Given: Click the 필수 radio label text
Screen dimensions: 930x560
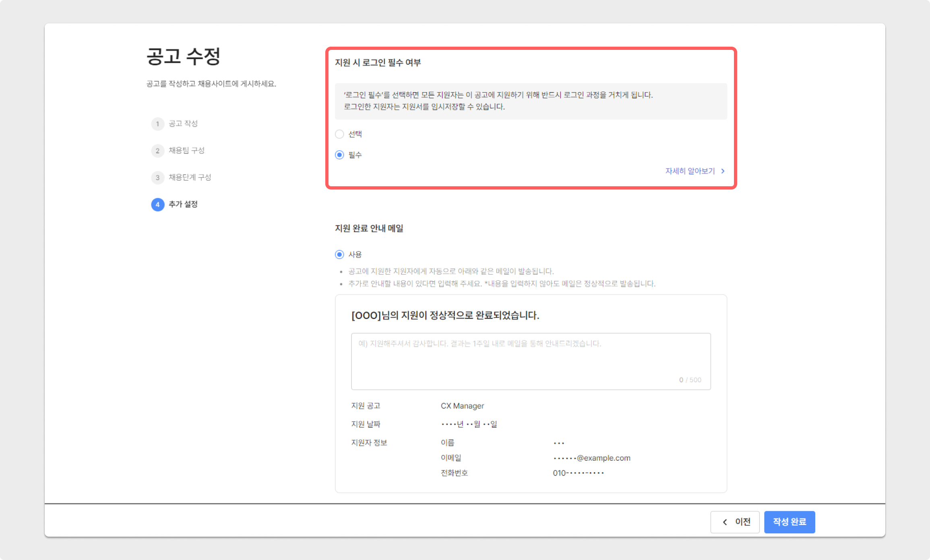Looking at the screenshot, I should [x=355, y=155].
